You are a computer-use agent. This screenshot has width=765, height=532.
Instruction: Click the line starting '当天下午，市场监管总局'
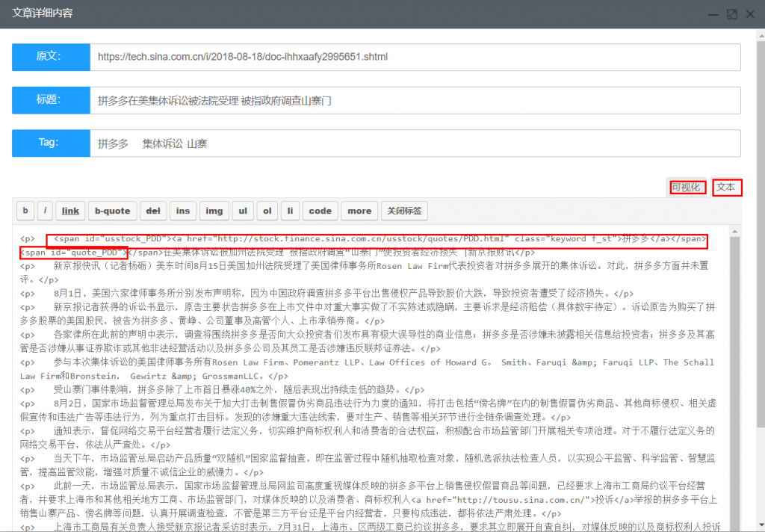click(x=368, y=466)
